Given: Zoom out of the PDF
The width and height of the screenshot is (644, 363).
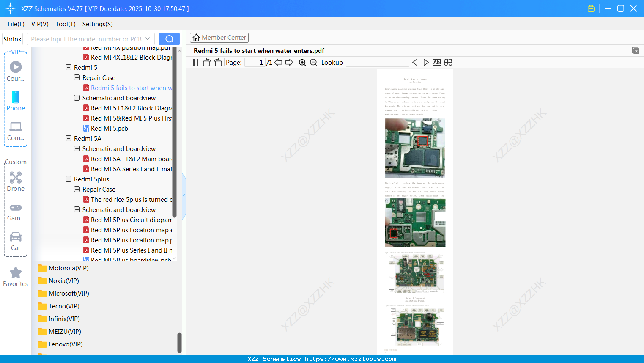Looking at the screenshot, I should click(x=313, y=63).
